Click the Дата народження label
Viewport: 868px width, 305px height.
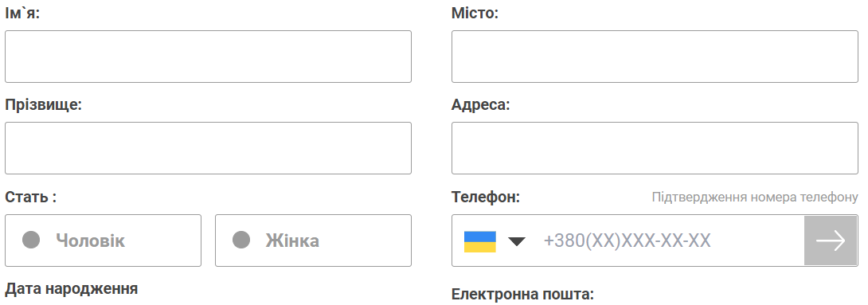[72, 288]
